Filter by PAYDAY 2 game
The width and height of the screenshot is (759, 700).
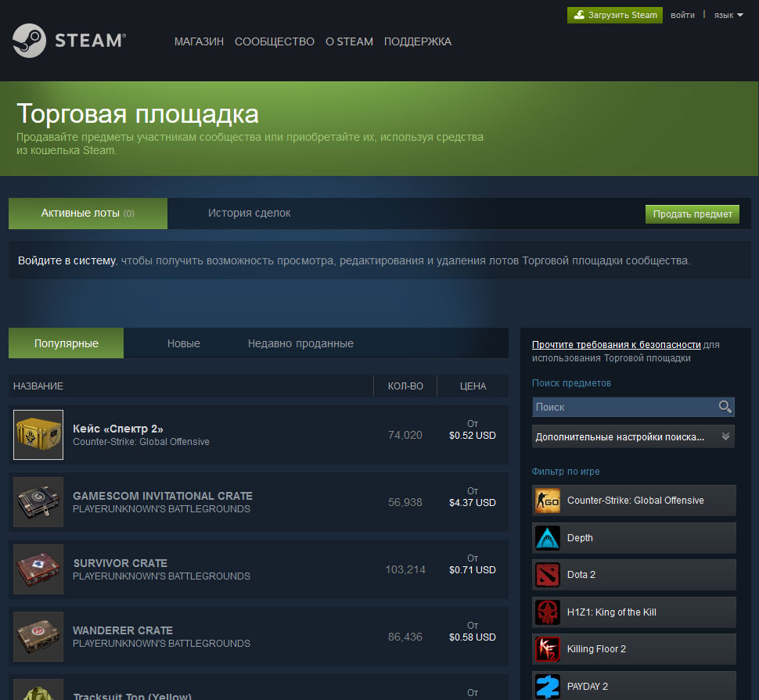(634, 685)
